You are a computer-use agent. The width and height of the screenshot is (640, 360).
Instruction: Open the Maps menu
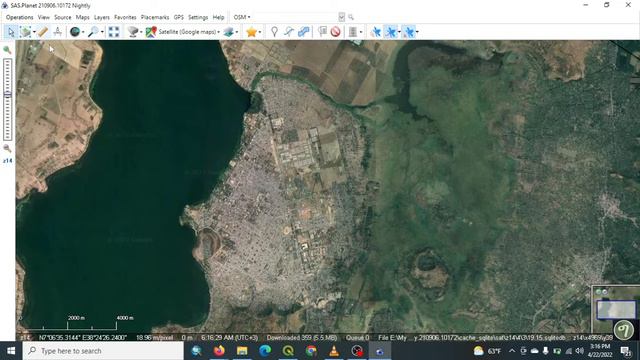pos(82,17)
